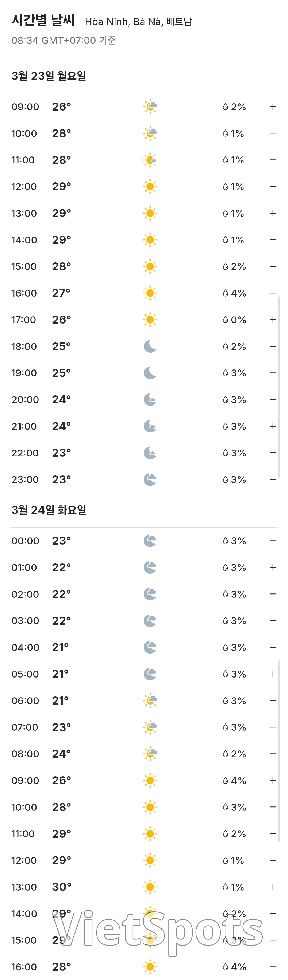Viewport: 288px width, 980px height.
Task: Click the 시간별 날씨 page title
Action: 43,20
